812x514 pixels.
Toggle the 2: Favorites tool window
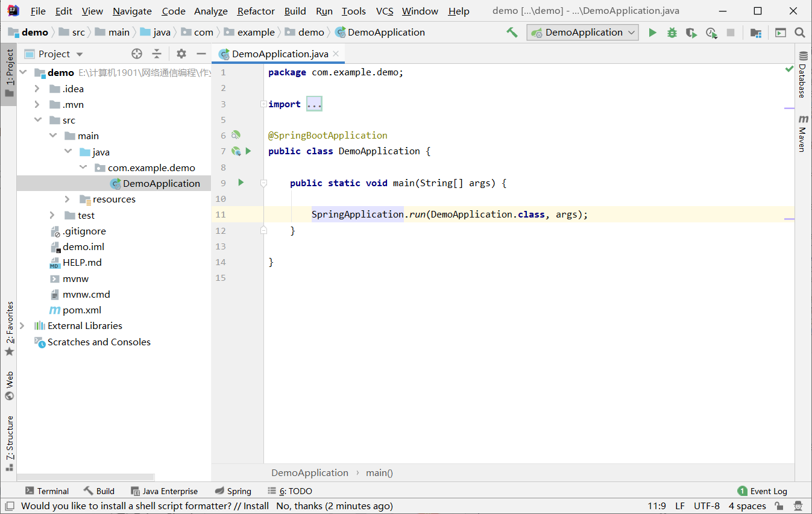(x=9, y=329)
